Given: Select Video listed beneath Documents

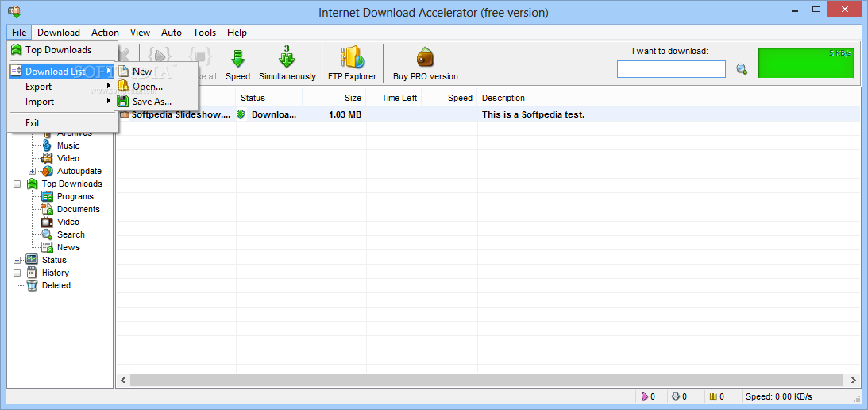Looking at the screenshot, I should point(68,222).
